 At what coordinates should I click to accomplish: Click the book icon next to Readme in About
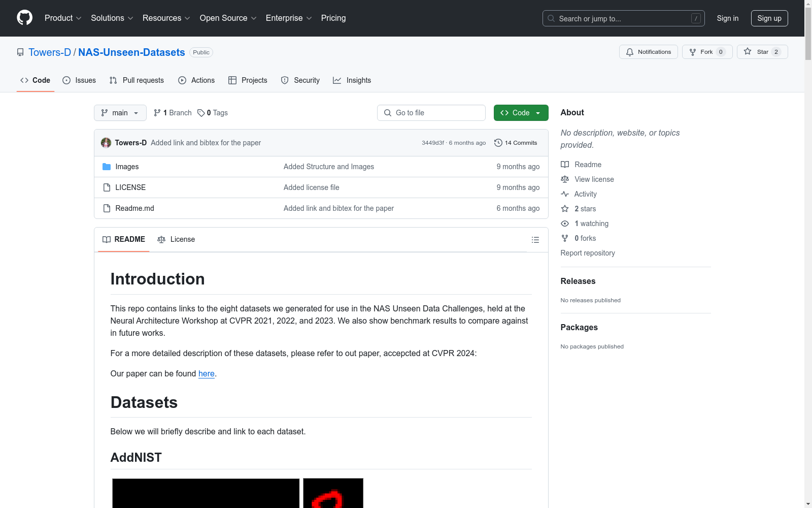565,165
